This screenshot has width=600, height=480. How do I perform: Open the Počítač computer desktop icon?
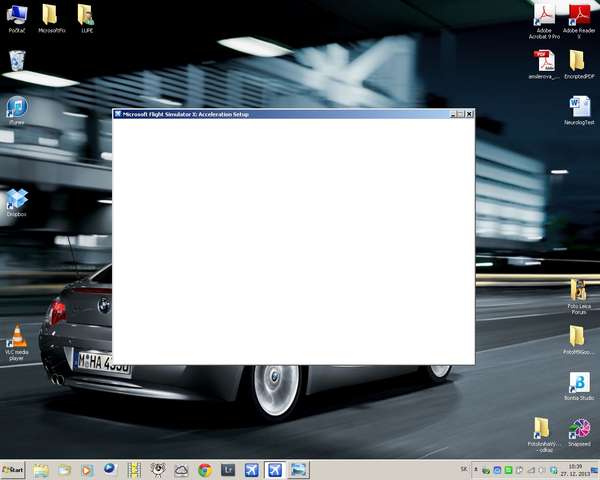(x=17, y=18)
